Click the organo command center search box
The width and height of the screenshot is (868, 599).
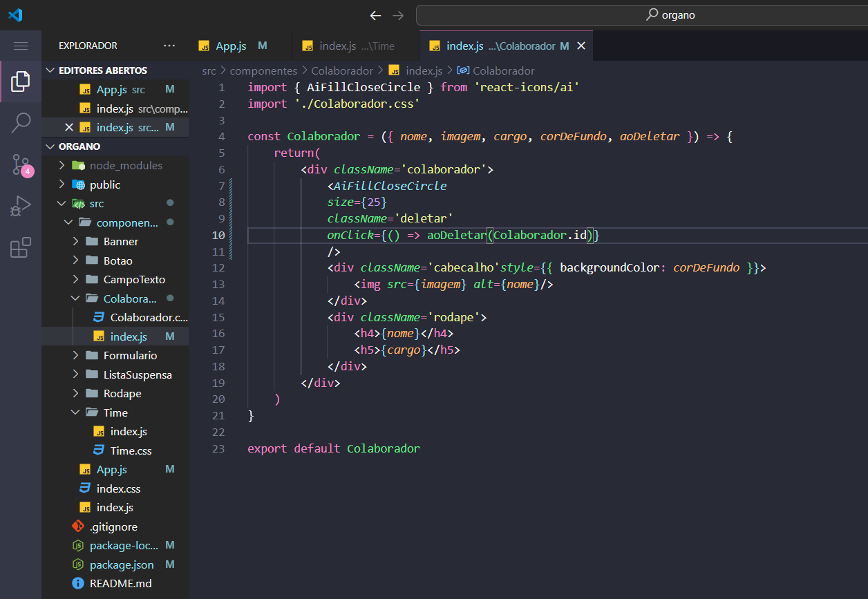(642, 15)
